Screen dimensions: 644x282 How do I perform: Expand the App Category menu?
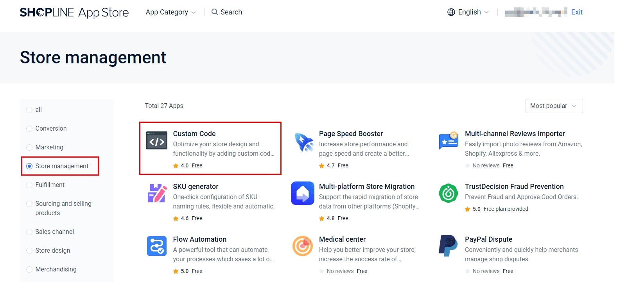(x=171, y=12)
